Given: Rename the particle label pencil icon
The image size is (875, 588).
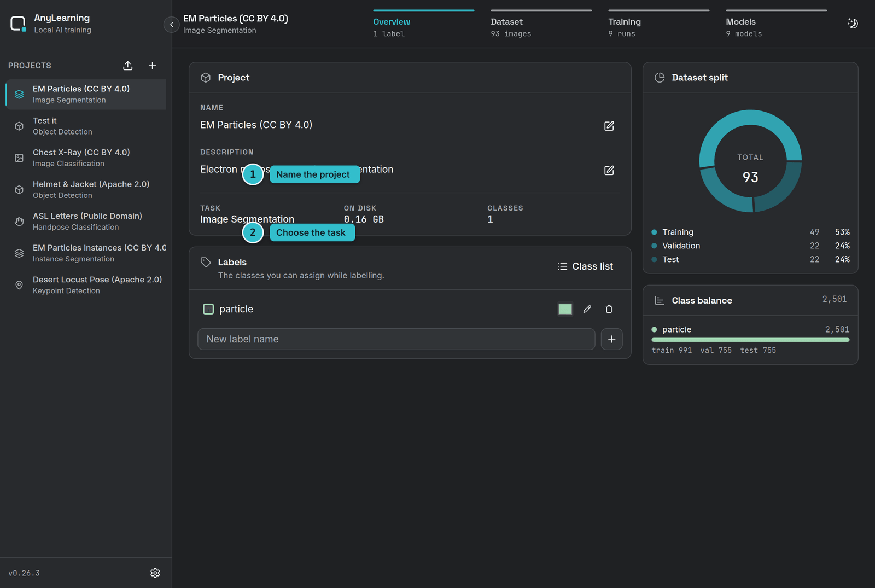Looking at the screenshot, I should click(x=587, y=309).
